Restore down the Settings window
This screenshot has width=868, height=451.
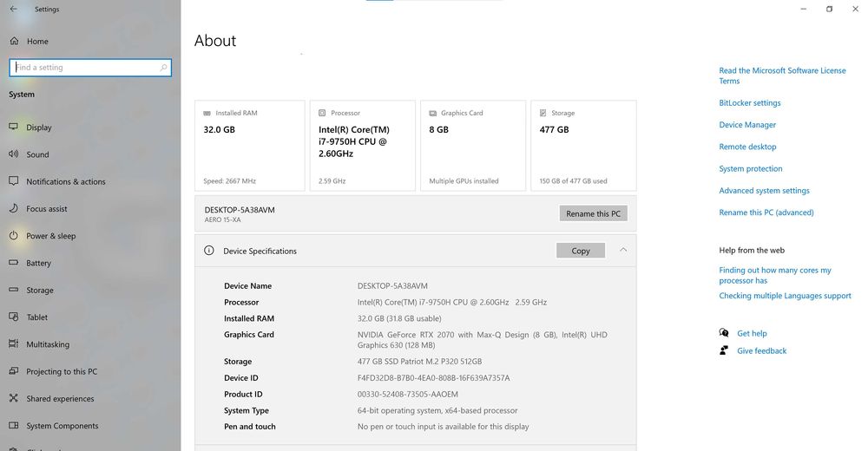click(x=829, y=9)
